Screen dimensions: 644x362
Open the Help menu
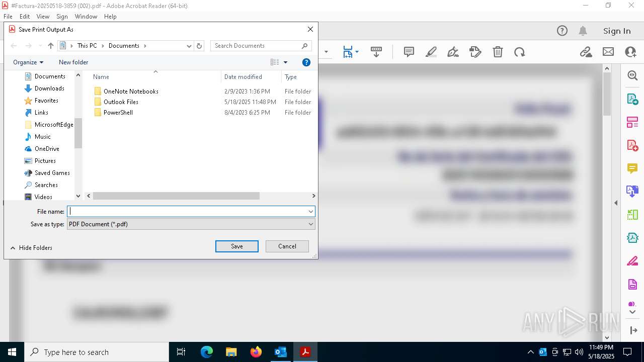[x=110, y=17]
